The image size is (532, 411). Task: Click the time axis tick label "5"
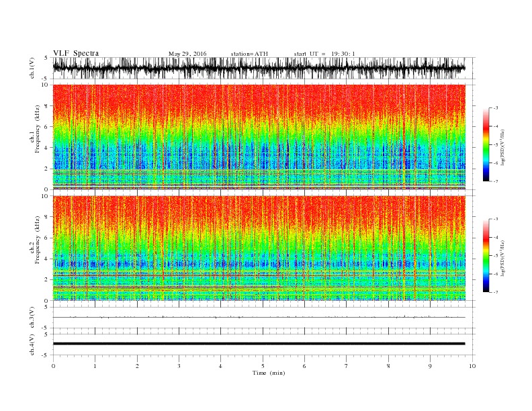[263, 366]
